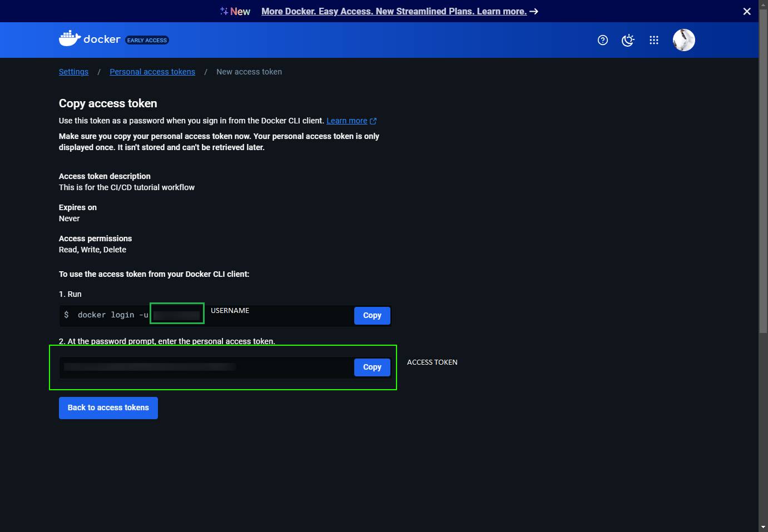Click the EARLY ACCESS badge

[147, 40]
